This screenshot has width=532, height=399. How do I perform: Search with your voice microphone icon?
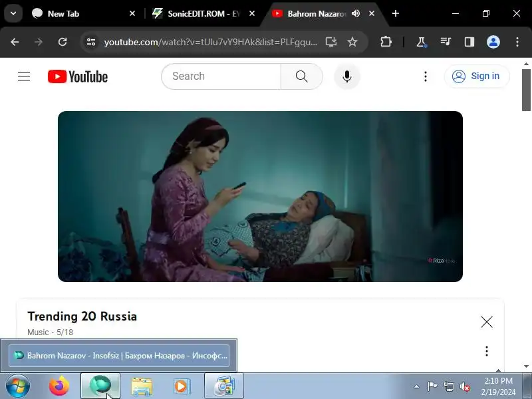346,76
